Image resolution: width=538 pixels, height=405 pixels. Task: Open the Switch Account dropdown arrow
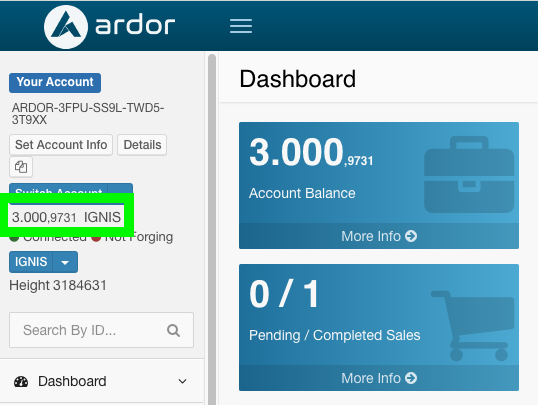click(x=120, y=189)
